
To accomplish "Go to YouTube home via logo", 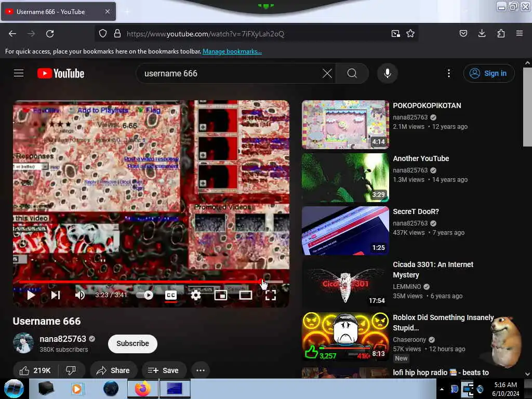I will pos(61,73).
